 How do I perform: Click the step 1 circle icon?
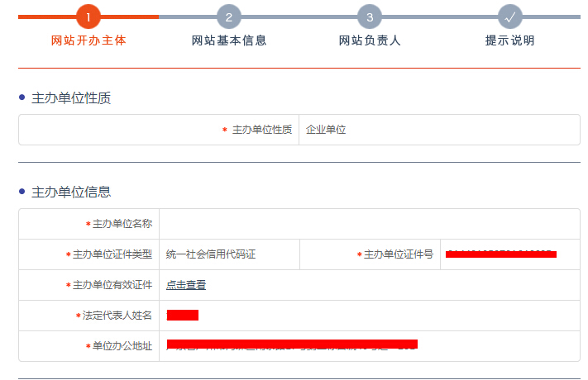tap(88, 17)
